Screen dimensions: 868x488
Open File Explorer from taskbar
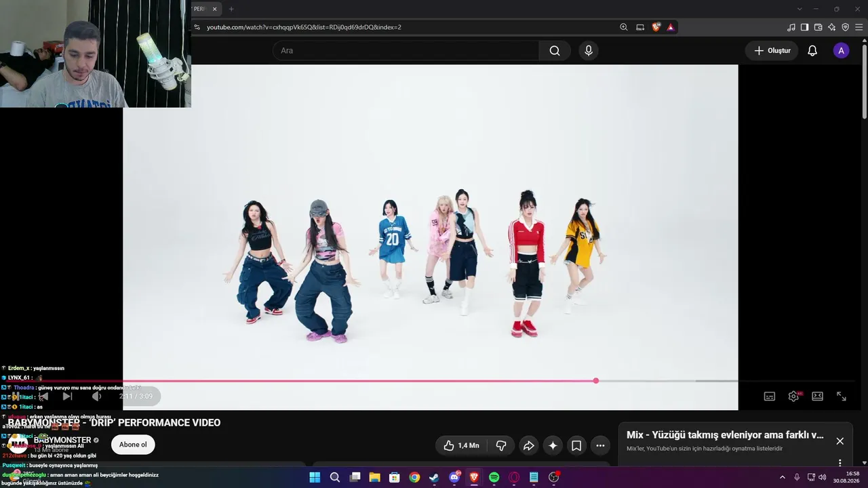[x=374, y=477]
